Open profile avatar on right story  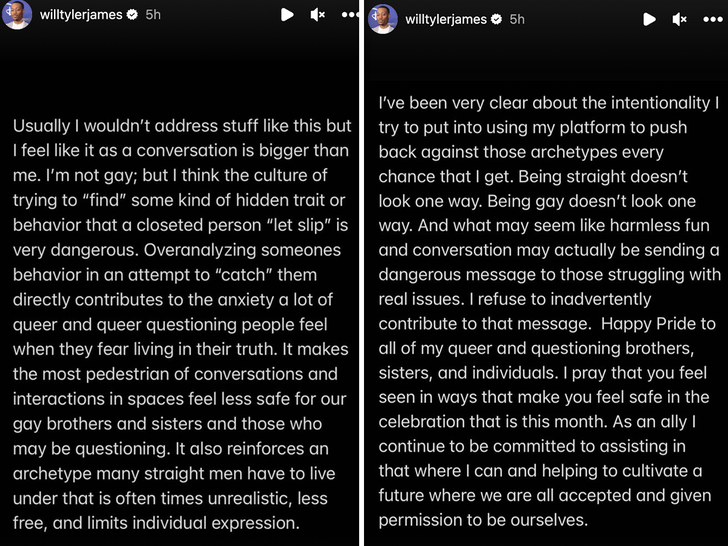pyautogui.click(x=383, y=18)
